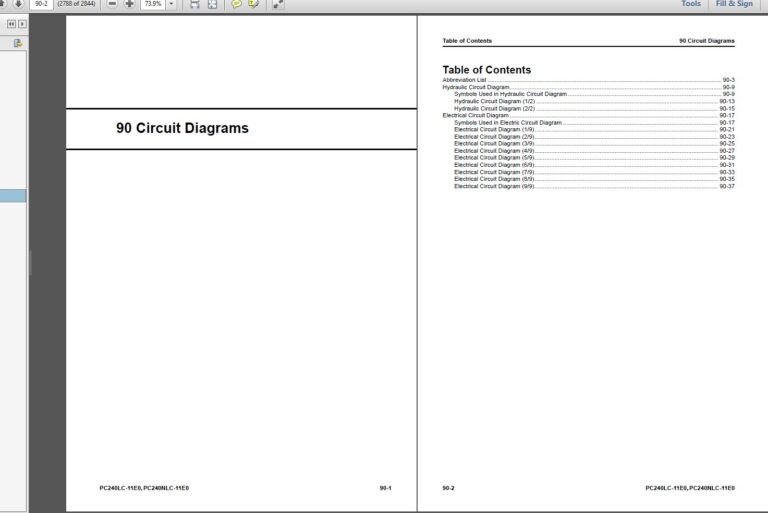Select the highlighted bookmark row in sidebar

coord(13,195)
